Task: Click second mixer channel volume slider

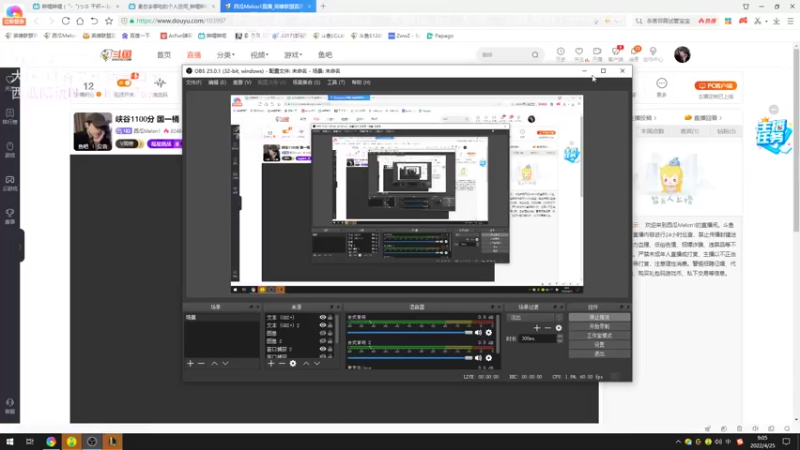Action: click(410, 358)
